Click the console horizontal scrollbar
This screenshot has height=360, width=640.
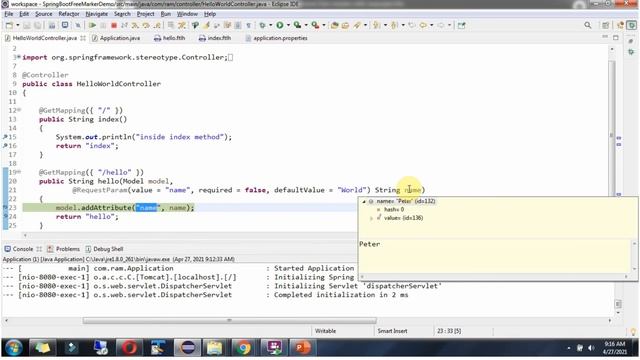229,321
